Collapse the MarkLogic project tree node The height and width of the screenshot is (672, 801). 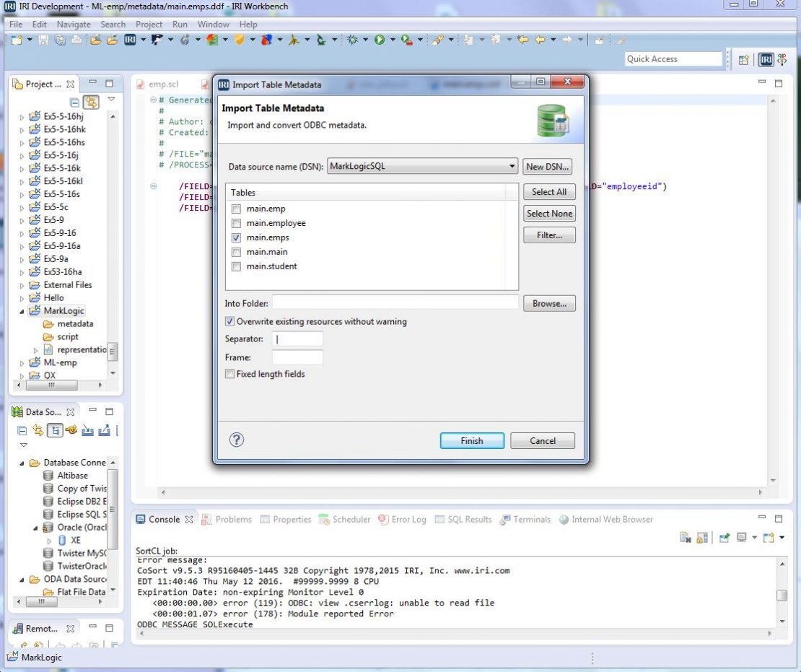pos(22,310)
